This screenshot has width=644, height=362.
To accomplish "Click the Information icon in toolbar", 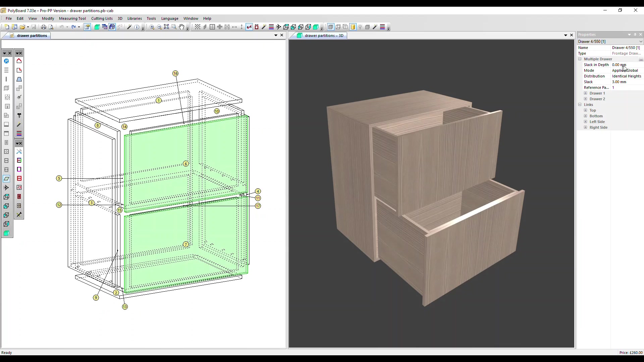I will tap(137, 27).
